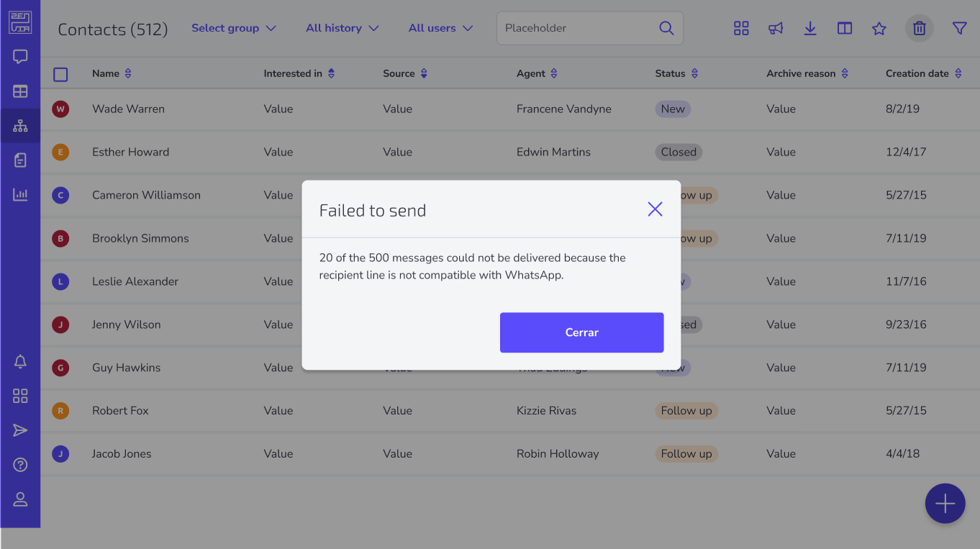Open the bar chart reports sidebar icon
Viewport: 980px width, 549px height.
[20, 194]
